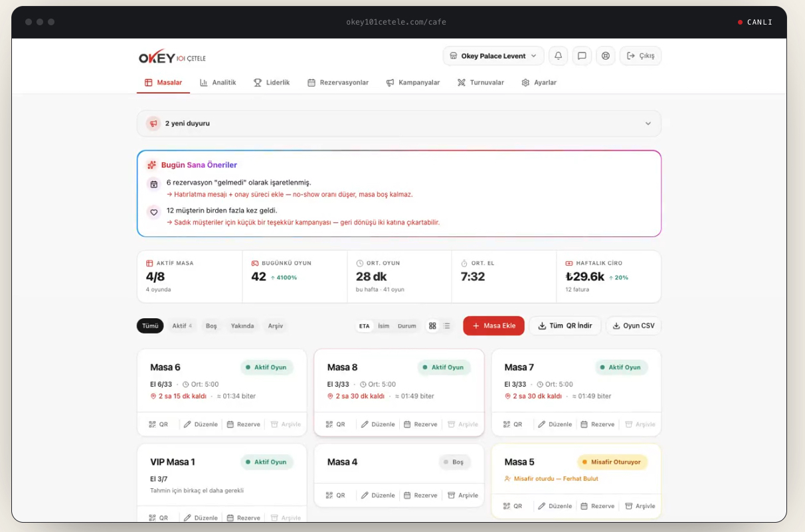Viewport: 805px width, 532px height.
Task: Go to the Analitik tab
Action: point(218,82)
